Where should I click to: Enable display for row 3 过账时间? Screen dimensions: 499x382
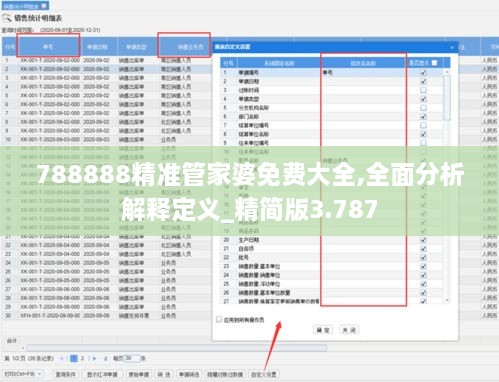[423, 90]
